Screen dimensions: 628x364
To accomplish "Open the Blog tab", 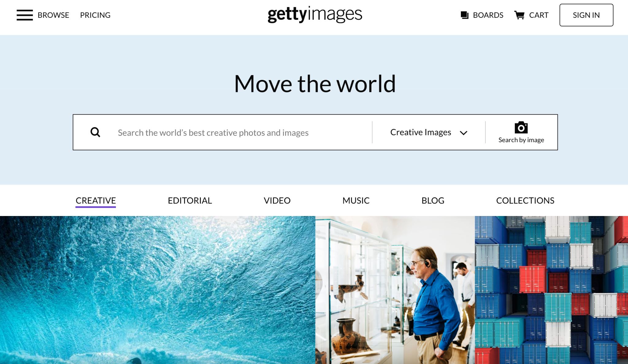I will (x=433, y=201).
